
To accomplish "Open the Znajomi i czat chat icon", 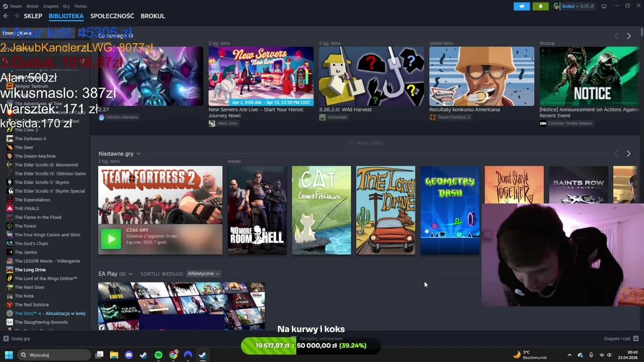I will [636, 338].
